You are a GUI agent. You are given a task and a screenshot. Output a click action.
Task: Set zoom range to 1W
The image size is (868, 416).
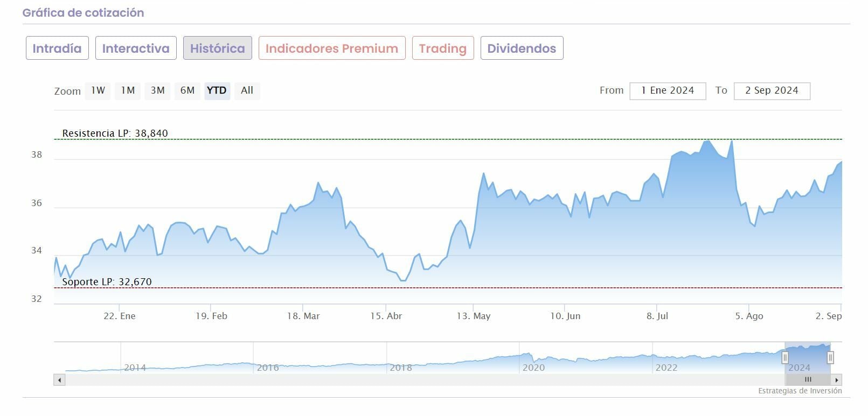(x=98, y=90)
